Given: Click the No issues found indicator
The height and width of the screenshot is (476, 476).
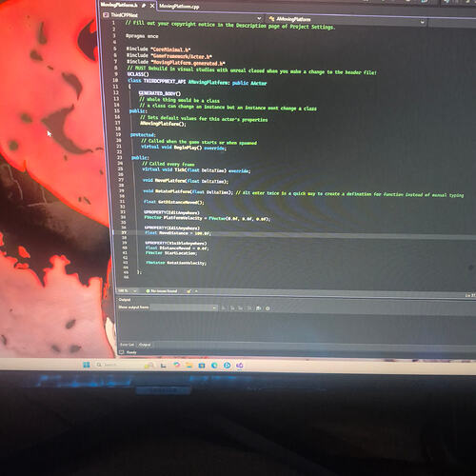Looking at the screenshot, I should [162, 291].
